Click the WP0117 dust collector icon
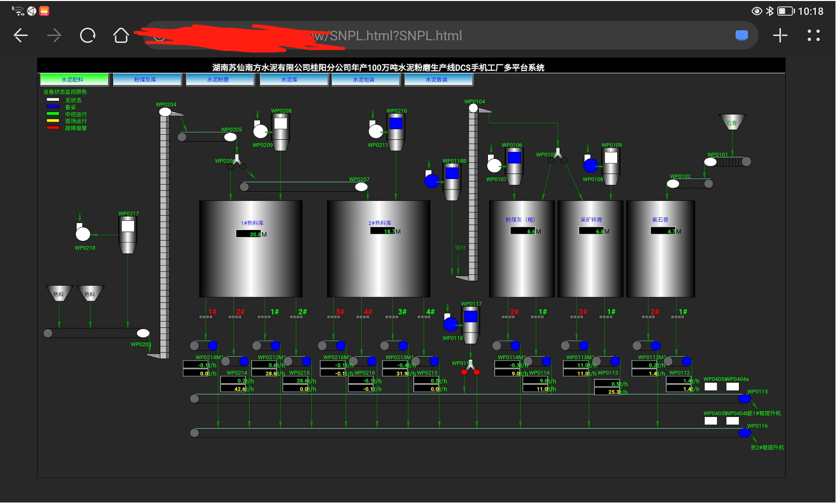 470,324
